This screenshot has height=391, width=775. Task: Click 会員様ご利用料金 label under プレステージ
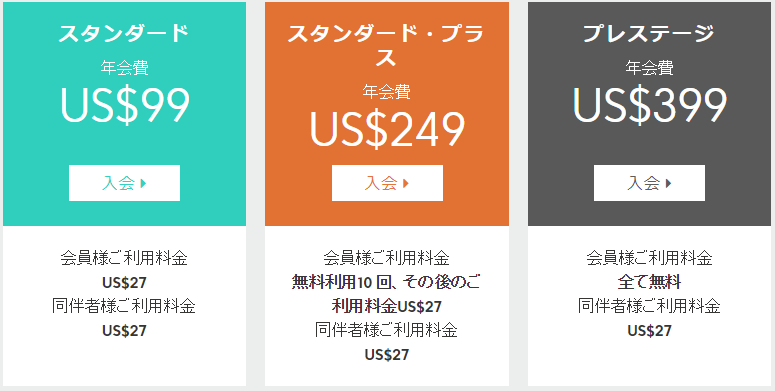pos(649,258)
